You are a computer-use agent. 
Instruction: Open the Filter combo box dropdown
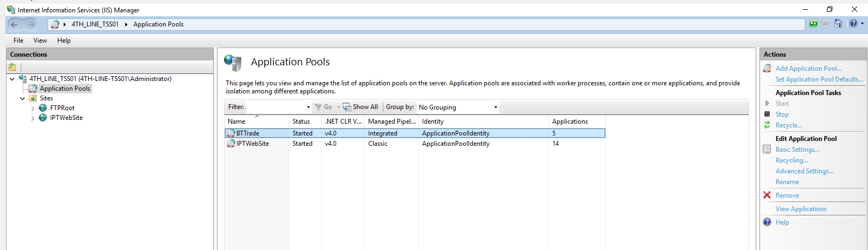[x=308, y=107]
